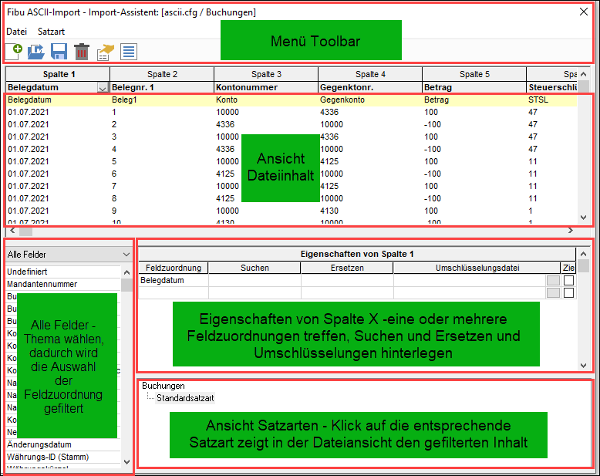Click the Belegnr. 1 field header
The height and width of the screenshot is (476, 600).
(162, 87)
